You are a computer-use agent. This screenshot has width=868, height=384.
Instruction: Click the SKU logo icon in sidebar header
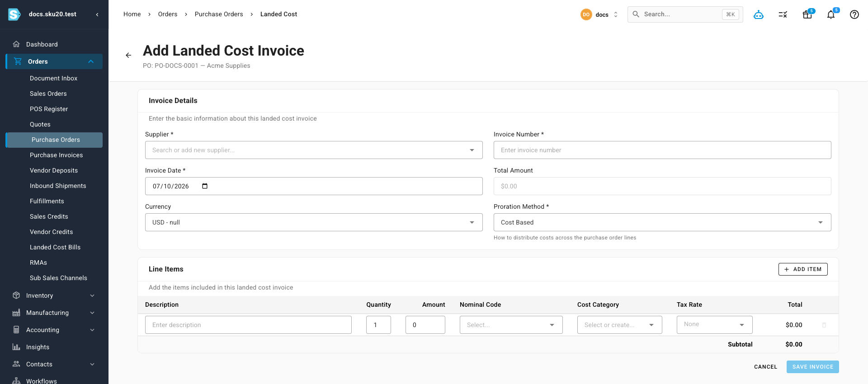(x=14, y=14)
